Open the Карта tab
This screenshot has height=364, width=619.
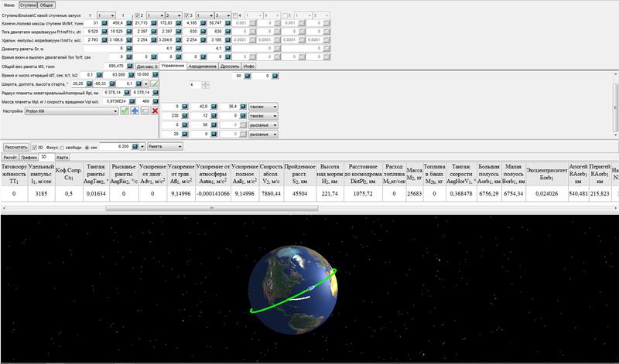[x=63, y=158]
